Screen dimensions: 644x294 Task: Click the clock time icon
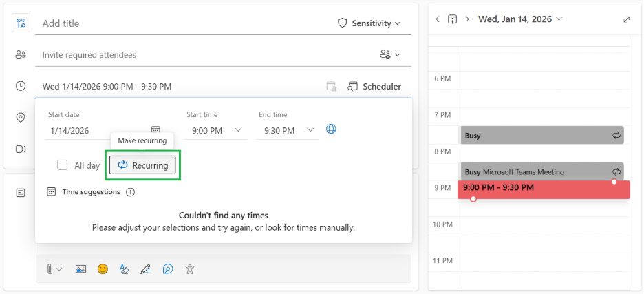(21, 86)
